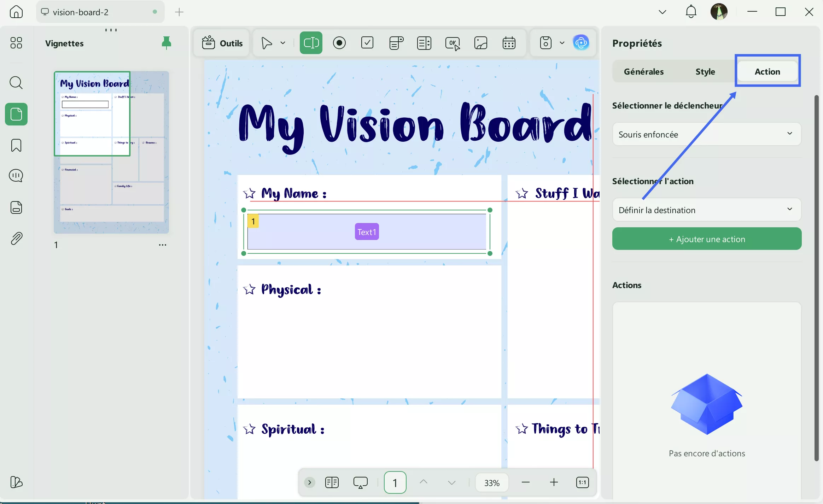Screen dimensions: 823x504
Task: Select the dropdown field tool
Action: point(396,43)
